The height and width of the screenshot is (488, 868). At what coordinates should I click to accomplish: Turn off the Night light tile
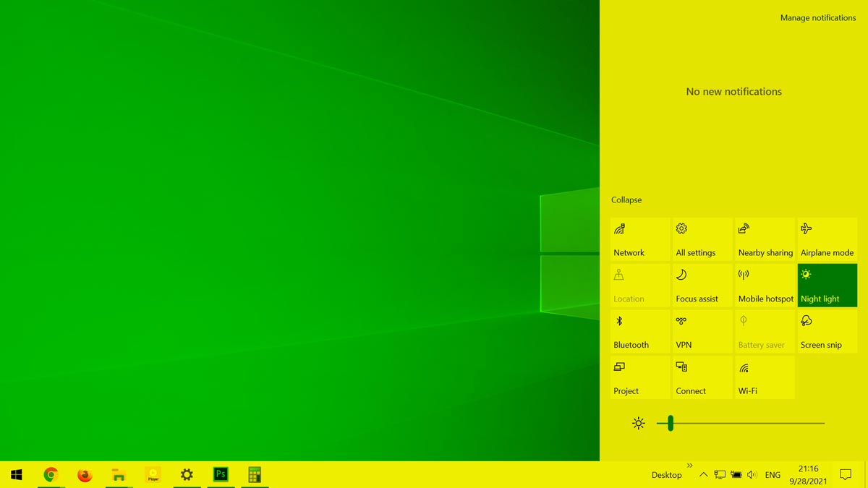tap(827, 285)
